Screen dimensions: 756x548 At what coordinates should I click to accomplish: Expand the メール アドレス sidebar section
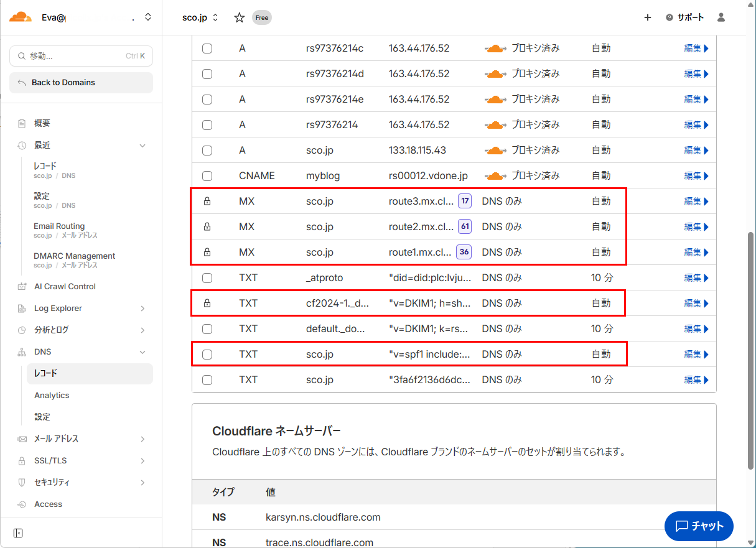(142, 439)
